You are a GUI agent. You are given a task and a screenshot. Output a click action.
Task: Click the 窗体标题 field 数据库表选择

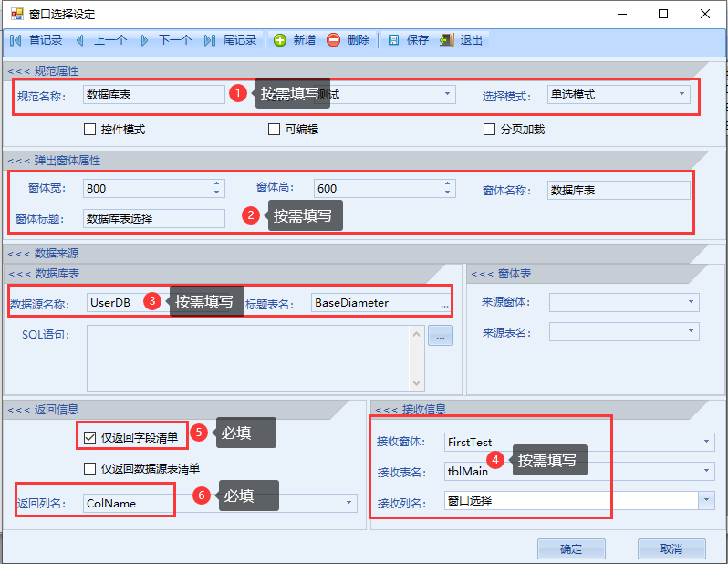[154, 218]
